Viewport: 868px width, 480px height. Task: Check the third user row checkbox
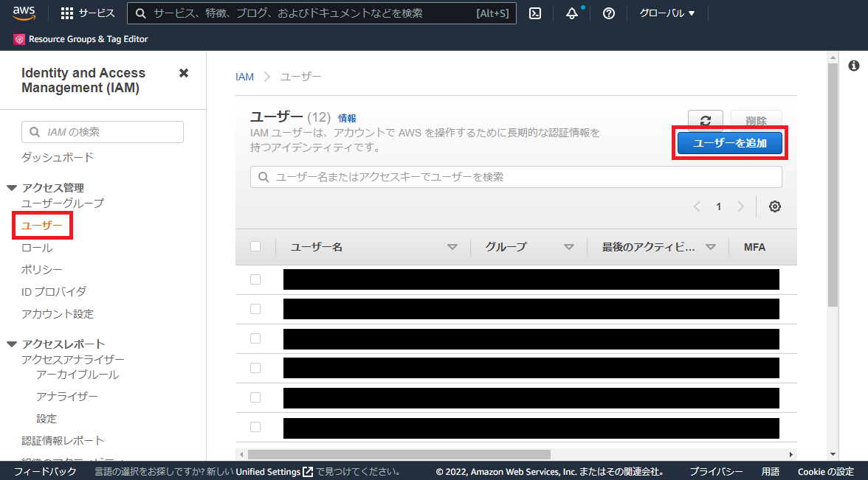click(255, 338)
